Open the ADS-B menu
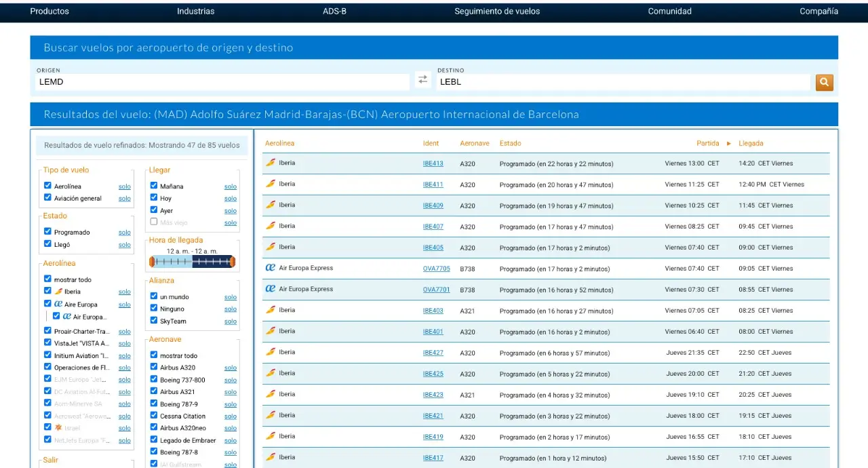Screen dimensions: 868x468 click(x=334, y=12)
